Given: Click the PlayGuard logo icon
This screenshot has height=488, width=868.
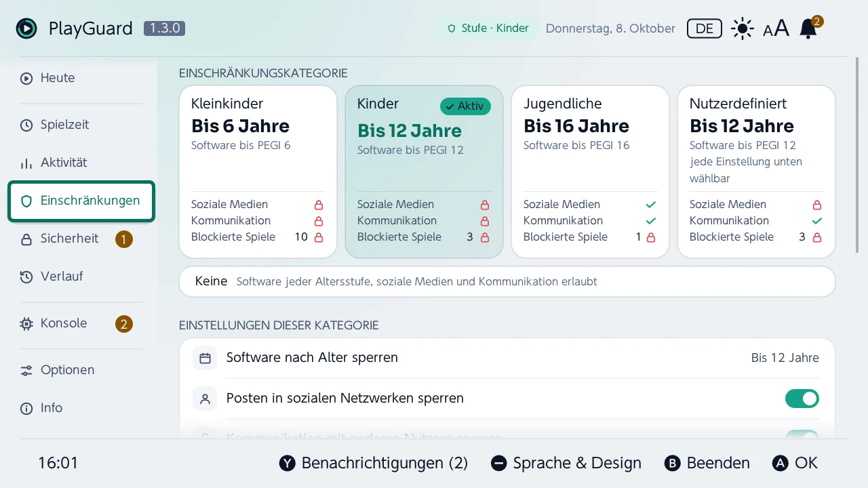Looking at the screenshot, I should pos(26,28).
